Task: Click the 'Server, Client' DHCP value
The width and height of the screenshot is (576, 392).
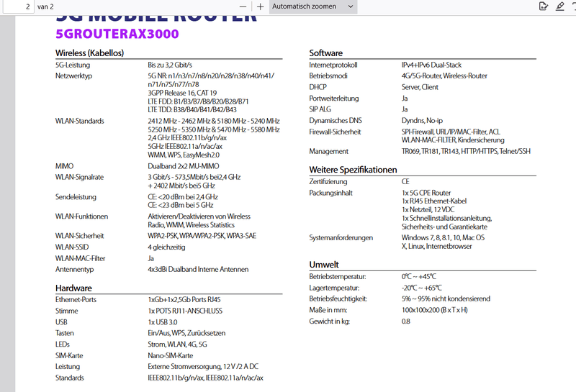Action: coord(420,87)
